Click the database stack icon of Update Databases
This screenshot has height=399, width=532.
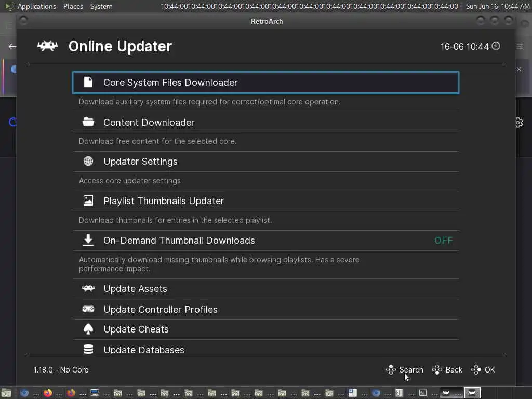[88, 349]
